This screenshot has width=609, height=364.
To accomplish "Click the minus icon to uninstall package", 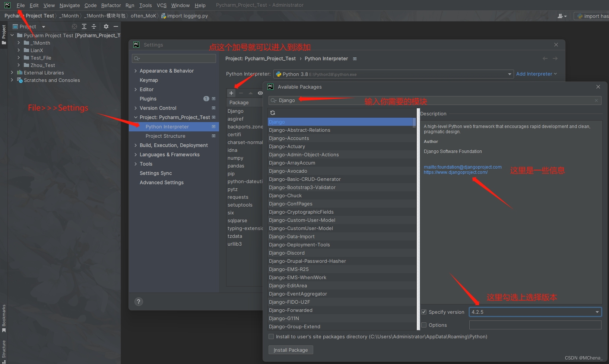I will click(x=241, y=93).
